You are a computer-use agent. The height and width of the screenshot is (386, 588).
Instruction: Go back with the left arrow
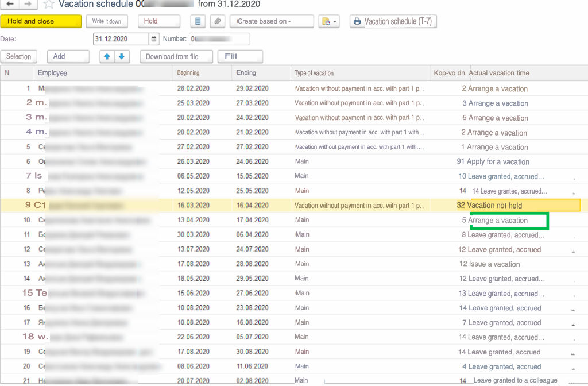(10, 4)
